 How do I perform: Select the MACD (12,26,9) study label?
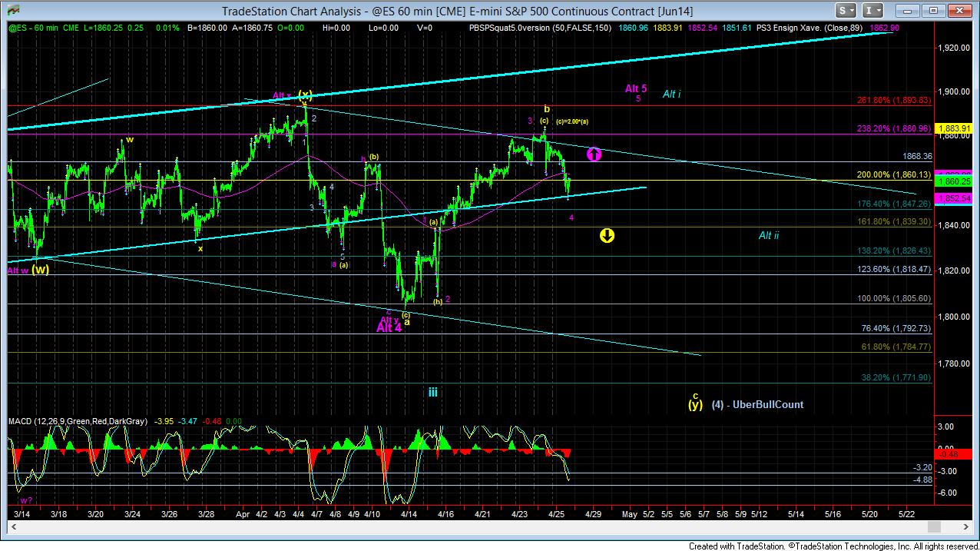(79, 421)
